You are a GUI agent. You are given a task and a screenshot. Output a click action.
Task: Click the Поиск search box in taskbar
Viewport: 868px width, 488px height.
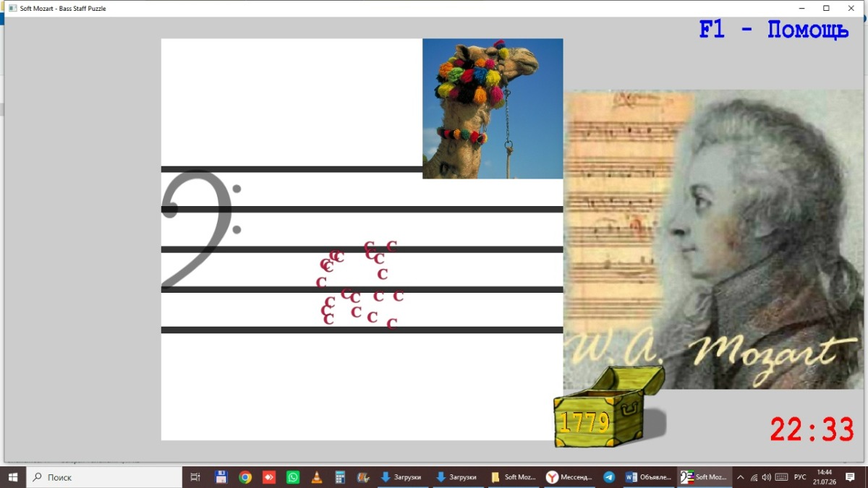[x=104, y=477]
